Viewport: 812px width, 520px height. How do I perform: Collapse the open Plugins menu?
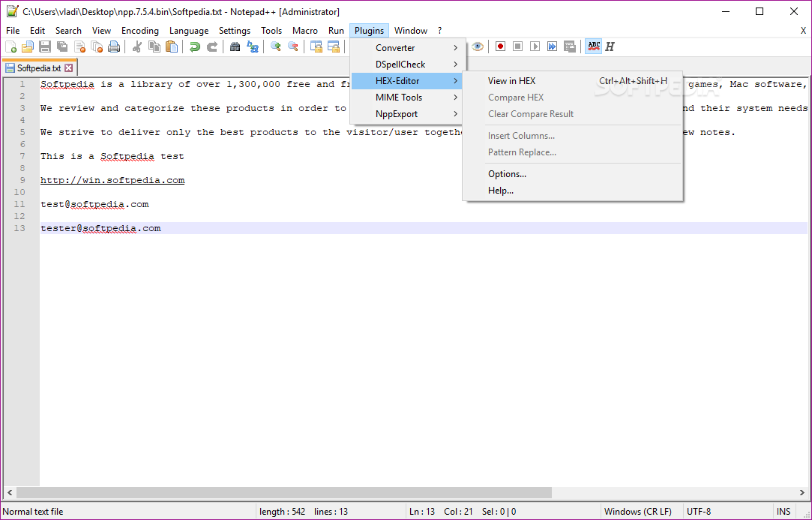369,31
